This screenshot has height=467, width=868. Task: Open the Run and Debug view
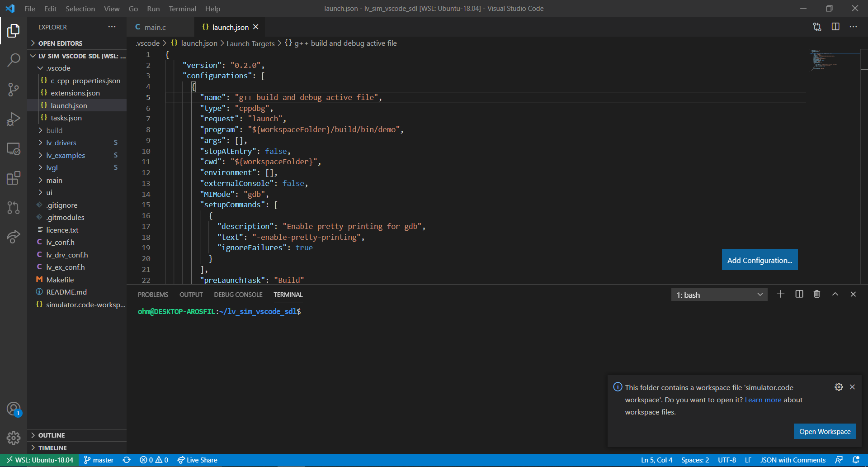(14, 119)
